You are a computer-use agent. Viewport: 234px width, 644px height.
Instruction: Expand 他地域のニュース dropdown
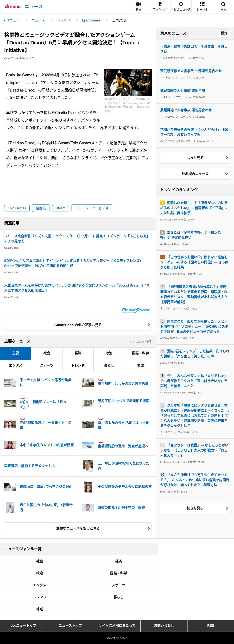(195, 174)
